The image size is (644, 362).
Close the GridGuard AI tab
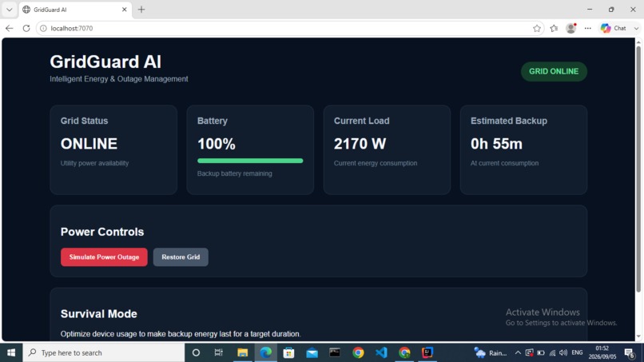pos(125,10)
